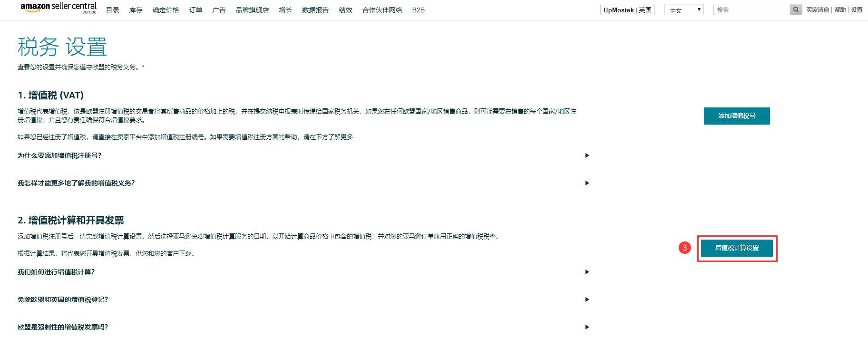Select the B2B menu item
Viewport: 868px width, 357px height.
(x=418, y=10)
